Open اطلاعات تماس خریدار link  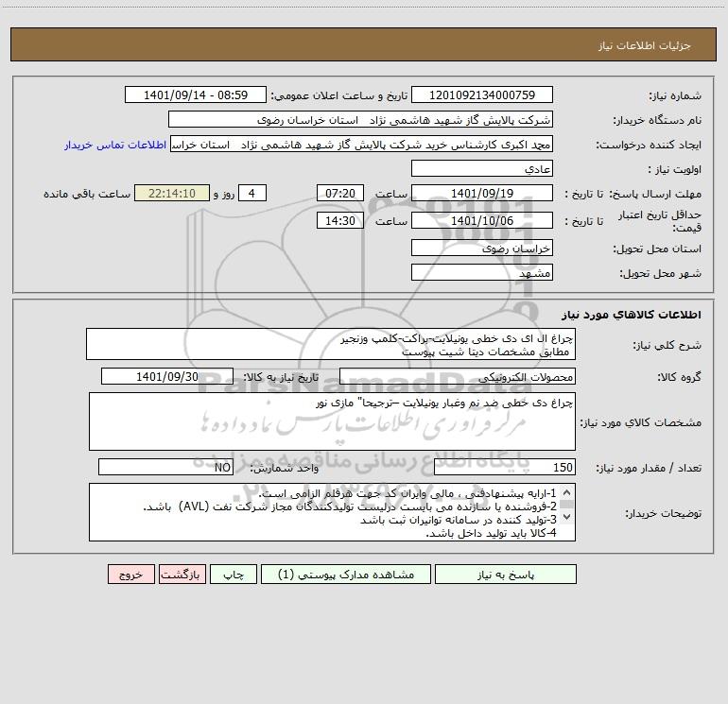(x=115, y=145)
